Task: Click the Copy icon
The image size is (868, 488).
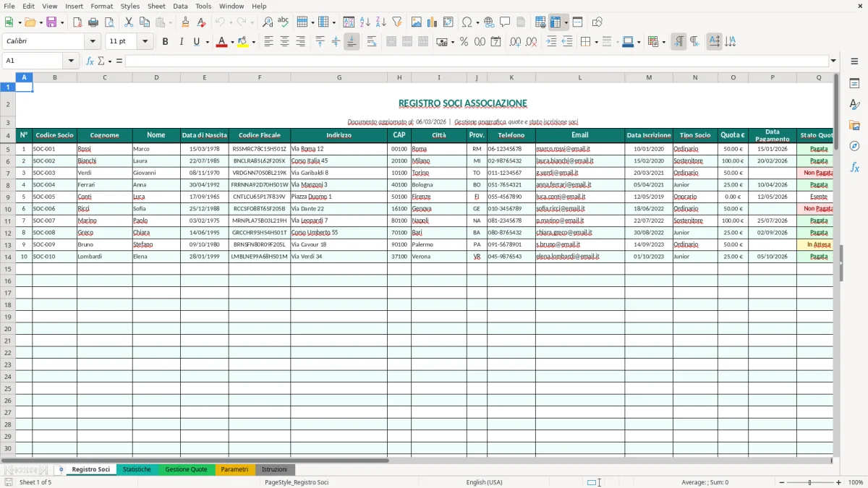Action: [145, 22]
